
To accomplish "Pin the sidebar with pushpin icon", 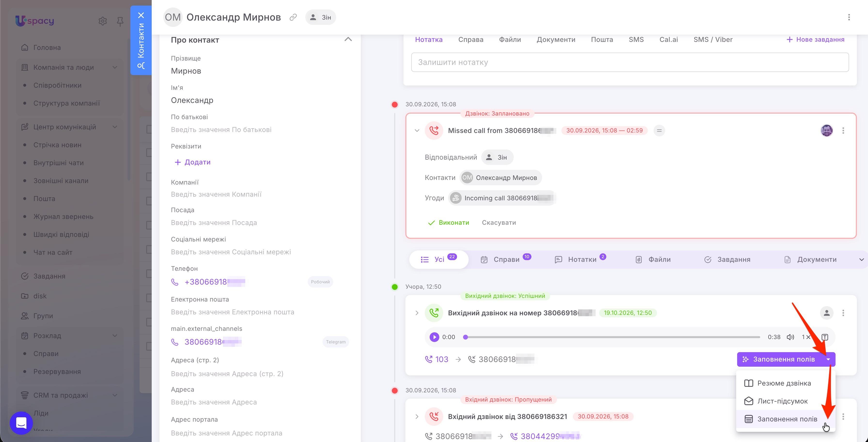I will click(120, 22).
